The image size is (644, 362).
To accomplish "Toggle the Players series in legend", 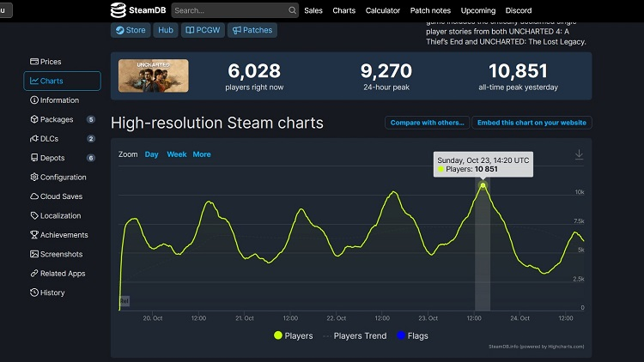I will [294, 335].
